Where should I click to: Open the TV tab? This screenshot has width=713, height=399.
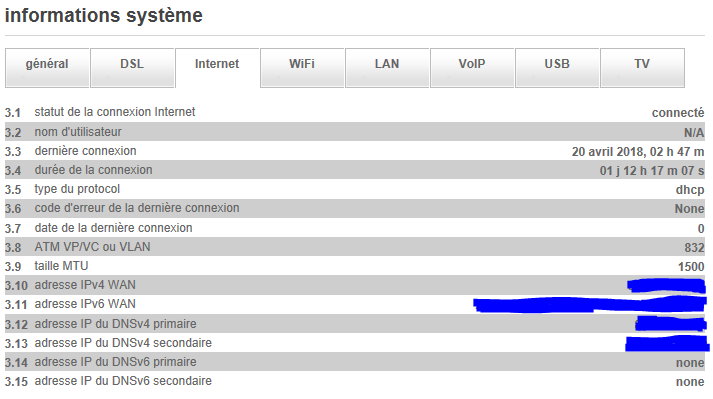(x=642, y=68)
